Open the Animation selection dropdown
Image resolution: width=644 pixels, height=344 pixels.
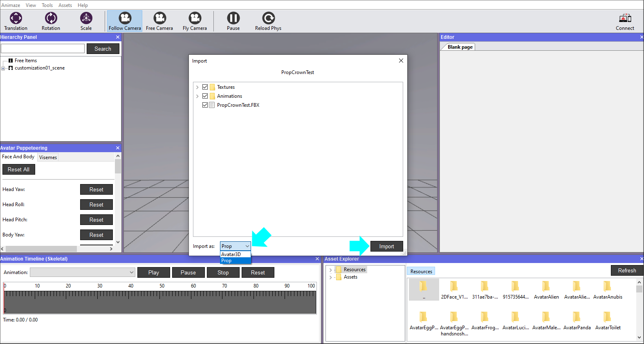pos(83,272)
